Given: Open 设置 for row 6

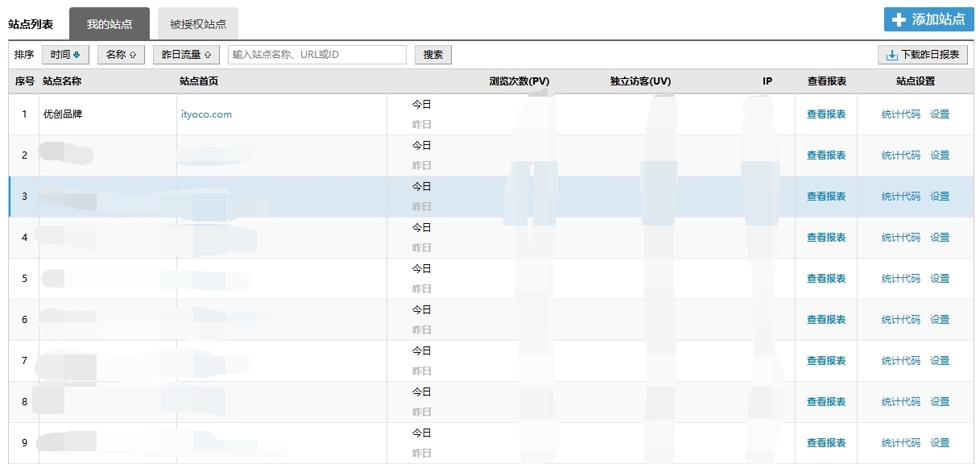Looking at the screenshot, I should click(x=940, y=320).
